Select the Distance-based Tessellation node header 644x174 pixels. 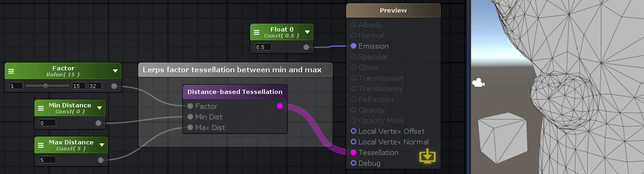pyautogui.click(x=235, y=92)
